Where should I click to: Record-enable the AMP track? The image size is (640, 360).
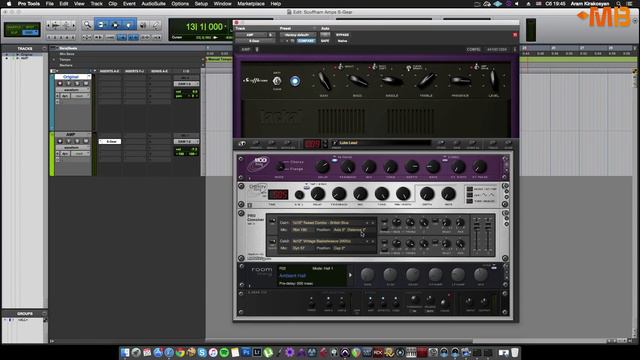(x=60, y=141)
